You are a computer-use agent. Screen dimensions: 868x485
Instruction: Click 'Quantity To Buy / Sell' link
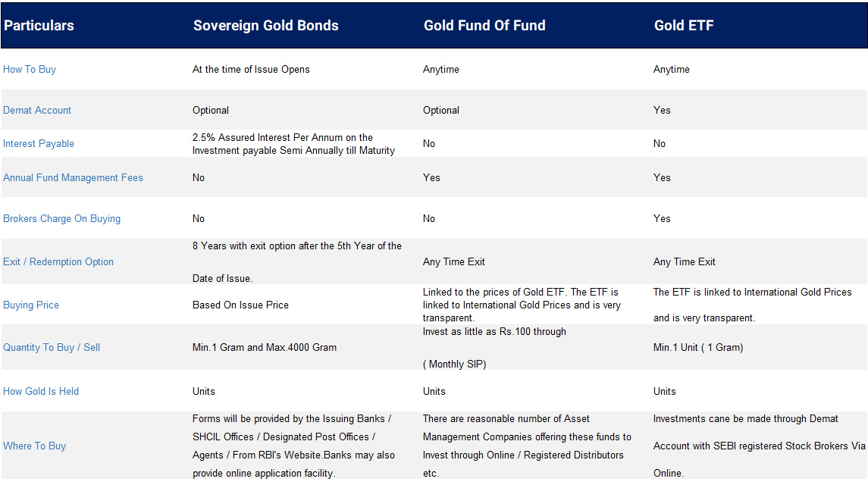pos(52,348)
